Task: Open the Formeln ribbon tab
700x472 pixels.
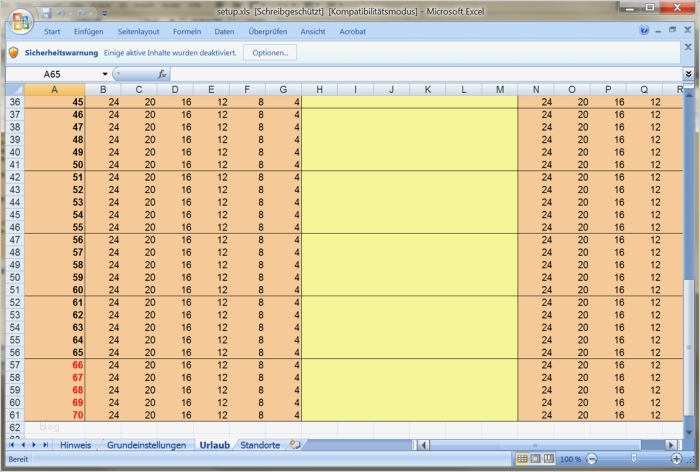Action: 187,32
